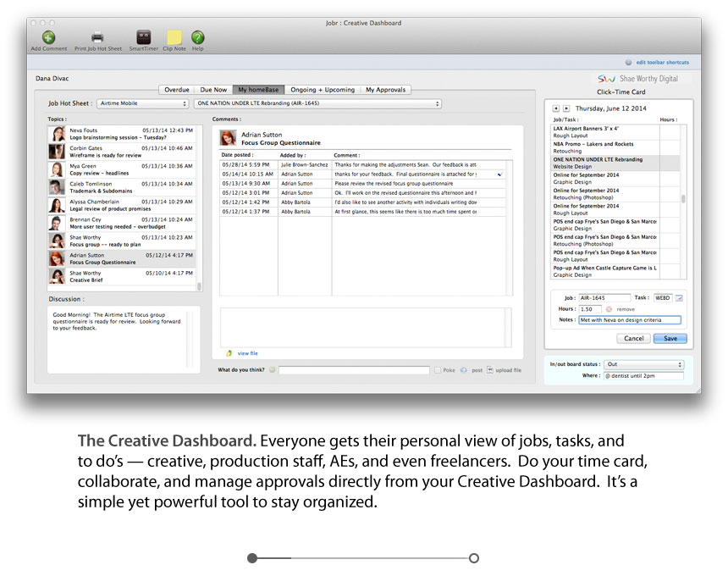The width and height of the screenshot is (728, 576).
Task: Go to next day in time card
Action: (x=567, y=108)
